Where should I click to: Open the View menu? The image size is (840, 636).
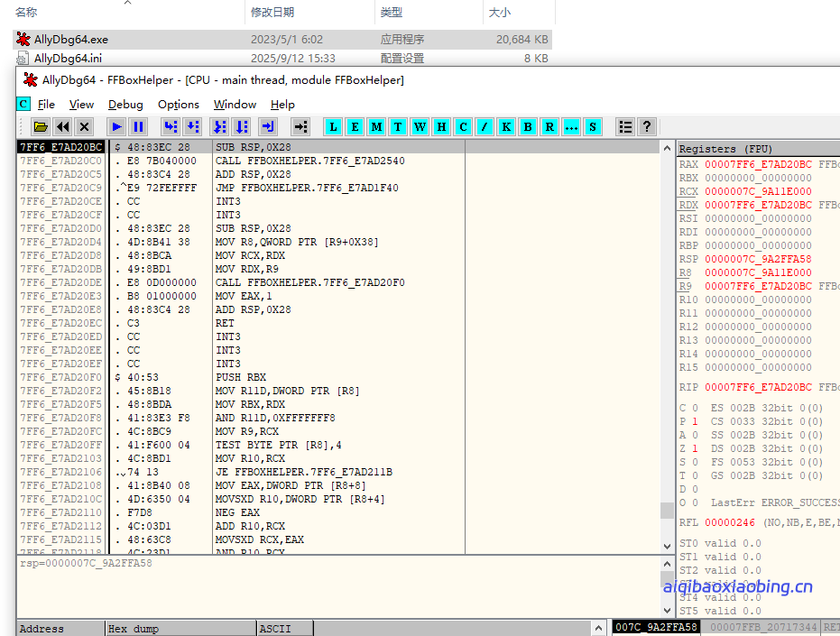[81, 105]
